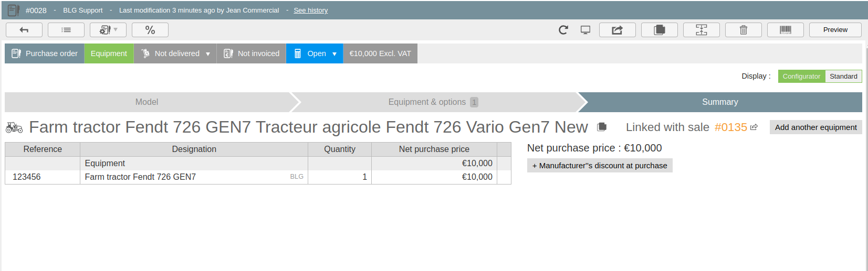Click the €10,000 Excl. VAT segment
Image resolution: width=868 pixels, height=271 pixels.
(x=380, y=53)
